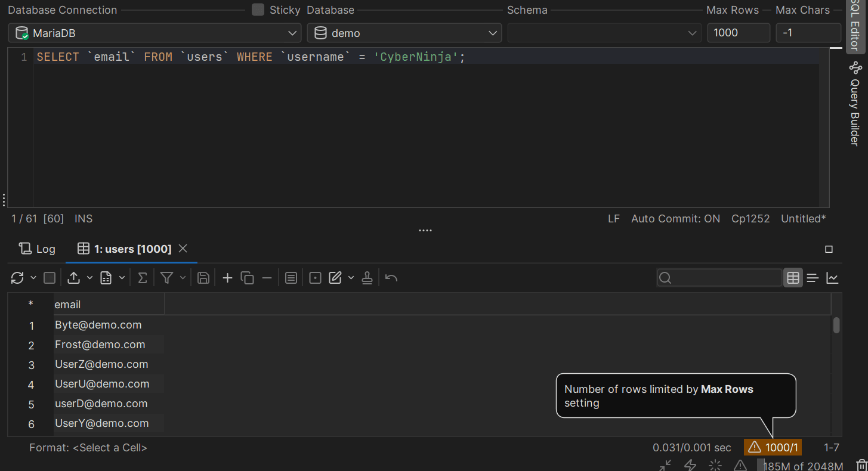Click the trash garbage collect icon
This screenshot has height=471, width=868.
(861, 466)
